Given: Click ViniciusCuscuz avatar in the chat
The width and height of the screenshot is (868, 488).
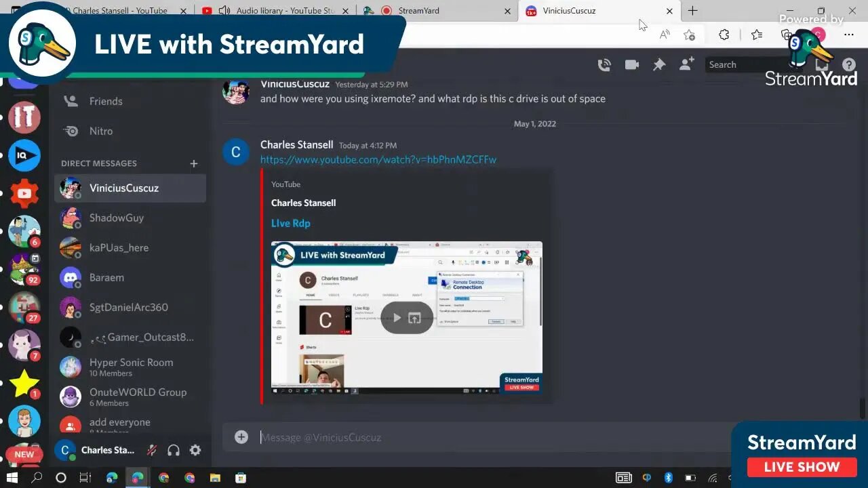Looking at the screenshot, I should tap(236, 91).
